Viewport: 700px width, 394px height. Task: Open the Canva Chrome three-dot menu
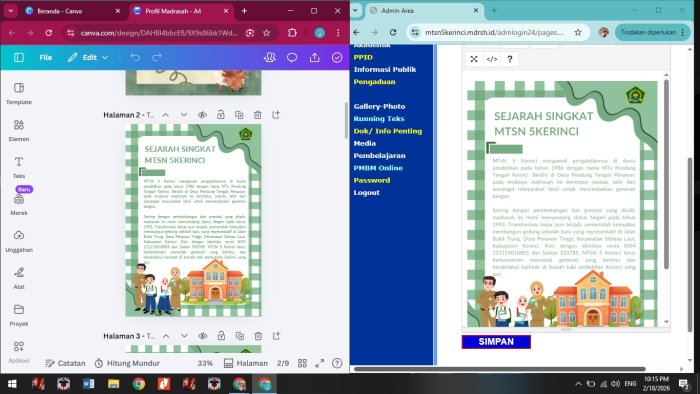(x=338, y=33)
